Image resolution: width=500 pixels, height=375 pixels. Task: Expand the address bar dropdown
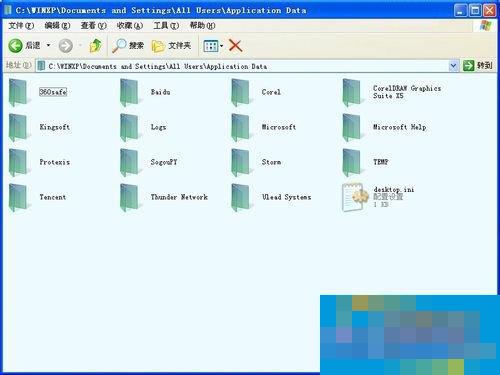[453, 66]
